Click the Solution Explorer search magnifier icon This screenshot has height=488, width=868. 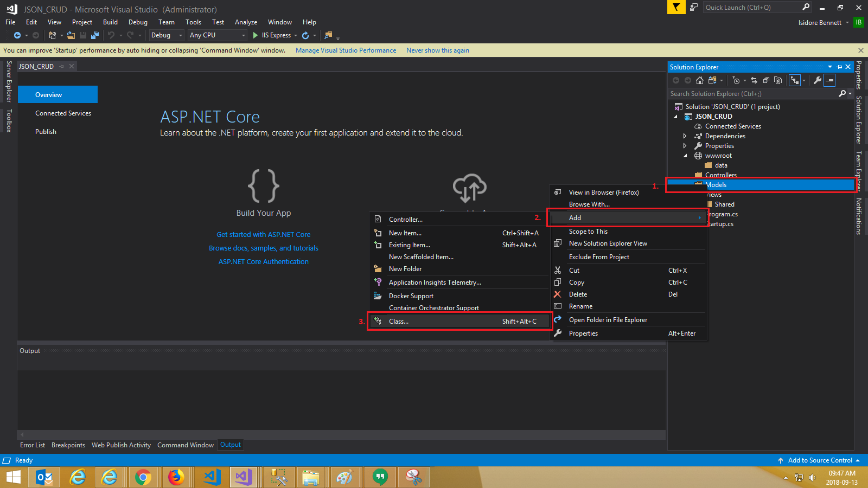842,94
